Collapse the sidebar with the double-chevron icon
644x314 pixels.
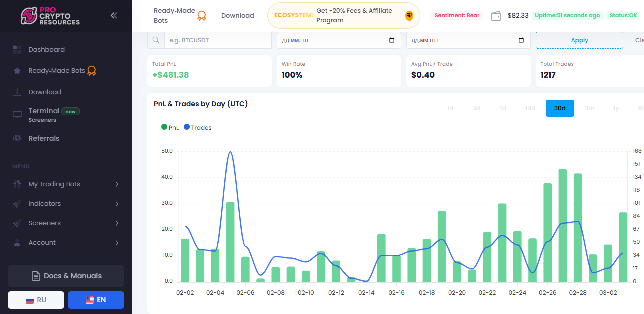[114, 15]
